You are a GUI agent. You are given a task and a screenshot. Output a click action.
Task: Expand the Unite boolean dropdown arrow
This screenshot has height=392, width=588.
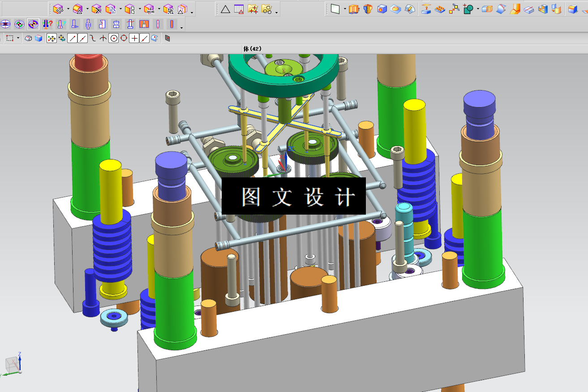(x=478, y=9)
